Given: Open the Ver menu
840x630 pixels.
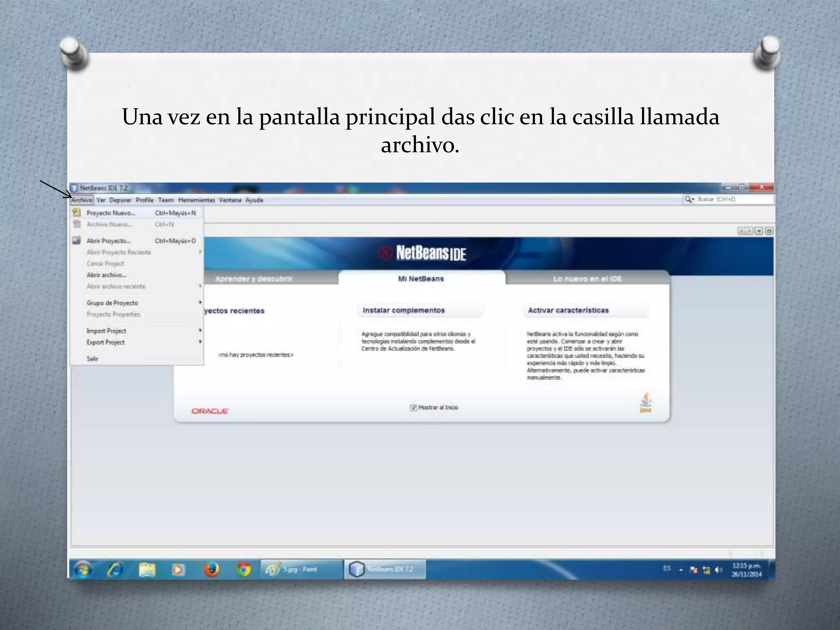Looking at the screenshot, I should (x=101, y=200).
